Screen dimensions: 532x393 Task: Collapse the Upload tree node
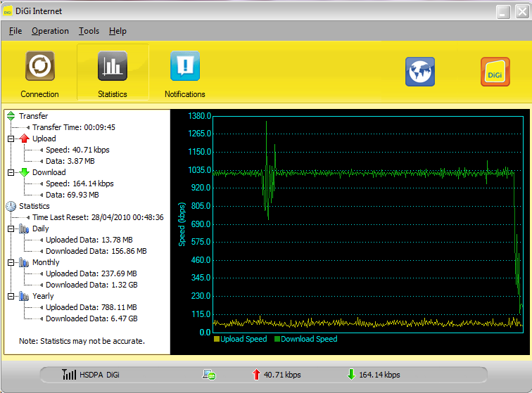11,139
